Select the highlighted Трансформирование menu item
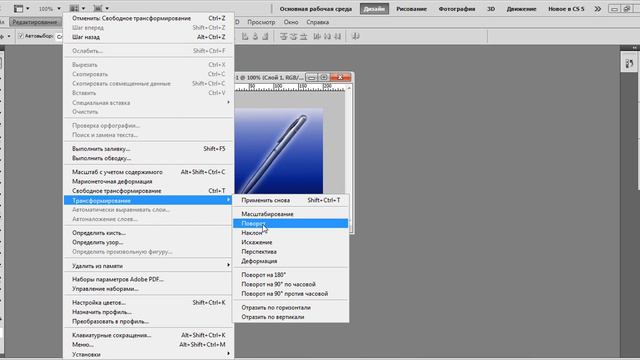The height and width of the screenshot is (360, 640). tap(149, 200)
